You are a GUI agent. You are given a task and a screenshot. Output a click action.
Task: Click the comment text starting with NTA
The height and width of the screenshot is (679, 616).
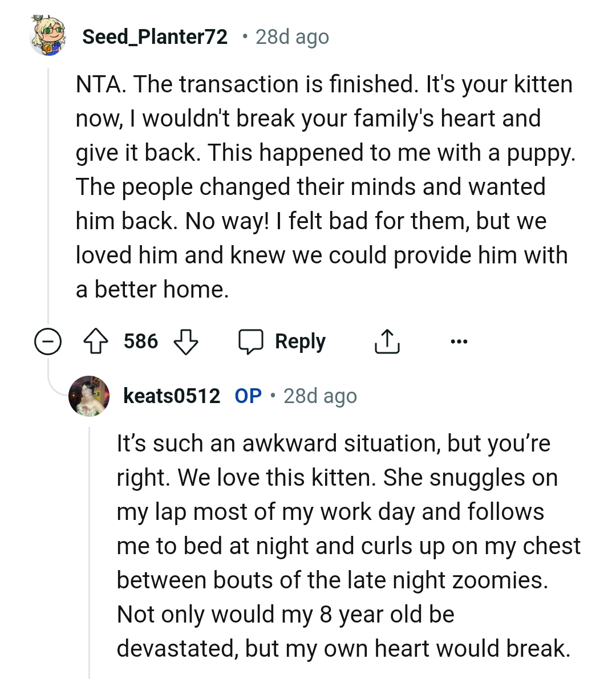pyautogui.click(x=324, y=186)
